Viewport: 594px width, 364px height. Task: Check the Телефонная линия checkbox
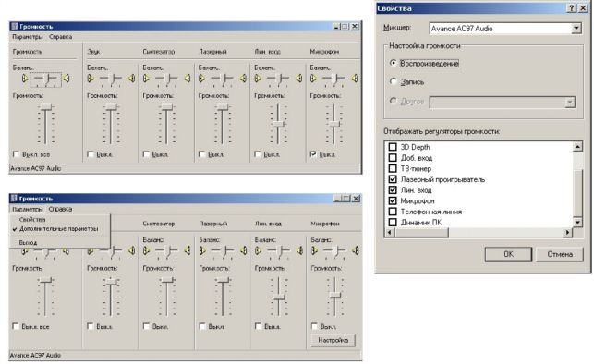pyautogui.click(x=393, y=212)
